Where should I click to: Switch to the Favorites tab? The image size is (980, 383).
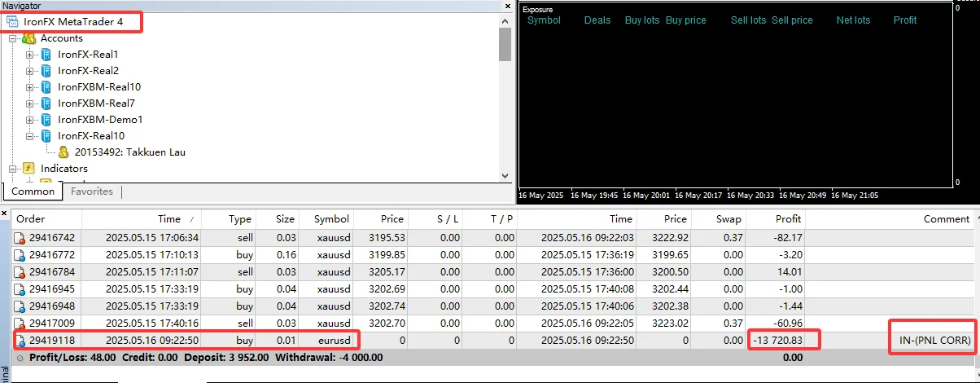pyautogui.click(x=91, y=191)
